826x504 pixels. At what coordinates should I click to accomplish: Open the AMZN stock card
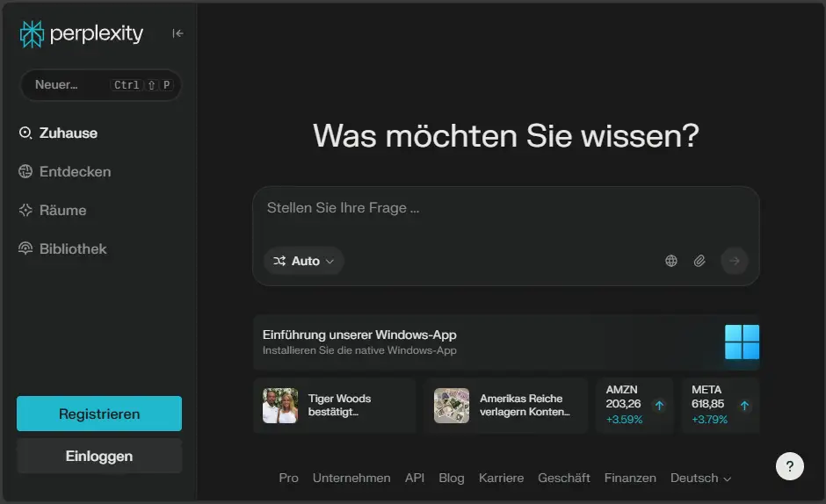click(x=634, y=406)
